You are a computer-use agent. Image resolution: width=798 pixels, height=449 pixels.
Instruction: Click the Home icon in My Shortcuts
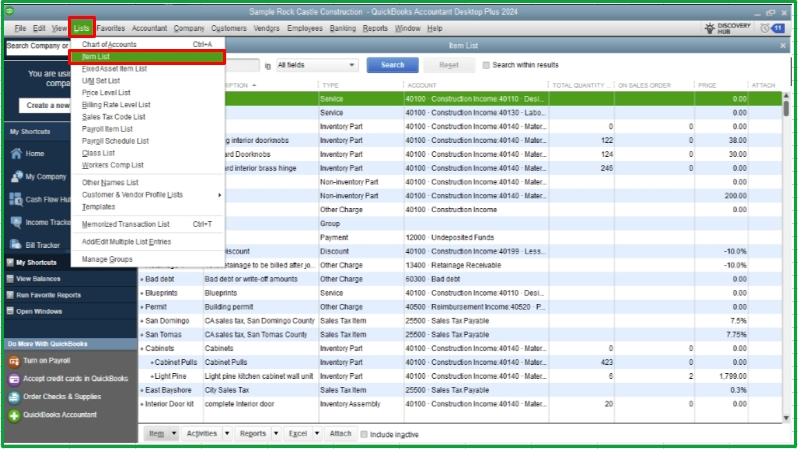click(x=17, y=154)
